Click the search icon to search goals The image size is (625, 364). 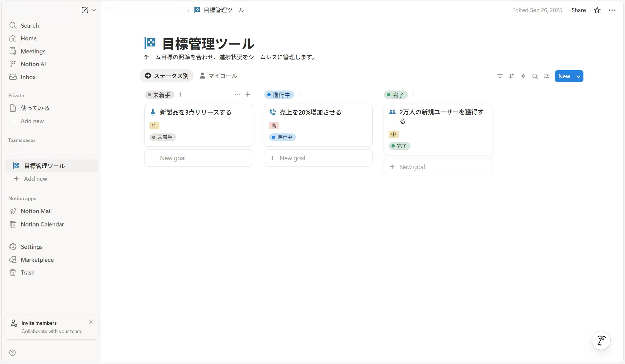(535, 76)
